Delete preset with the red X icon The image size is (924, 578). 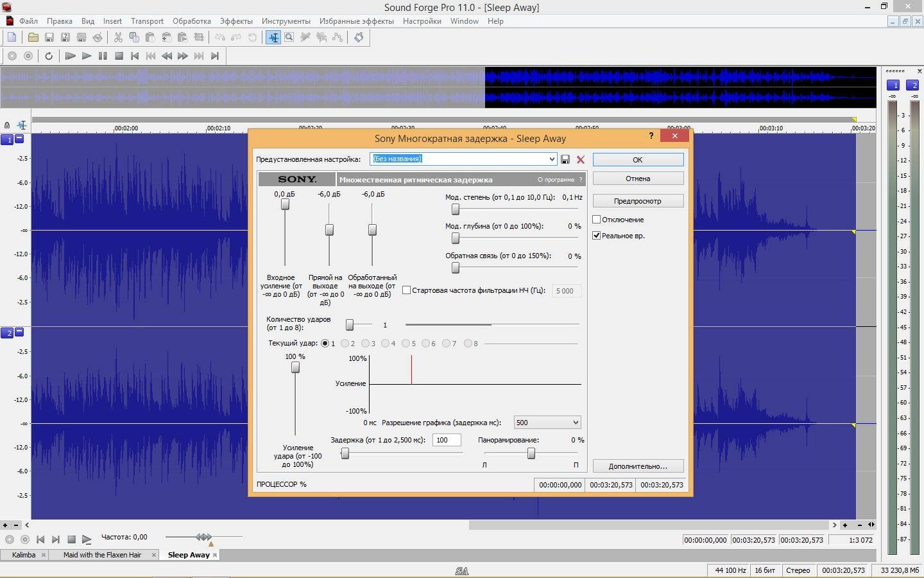[x=581, y=159]
